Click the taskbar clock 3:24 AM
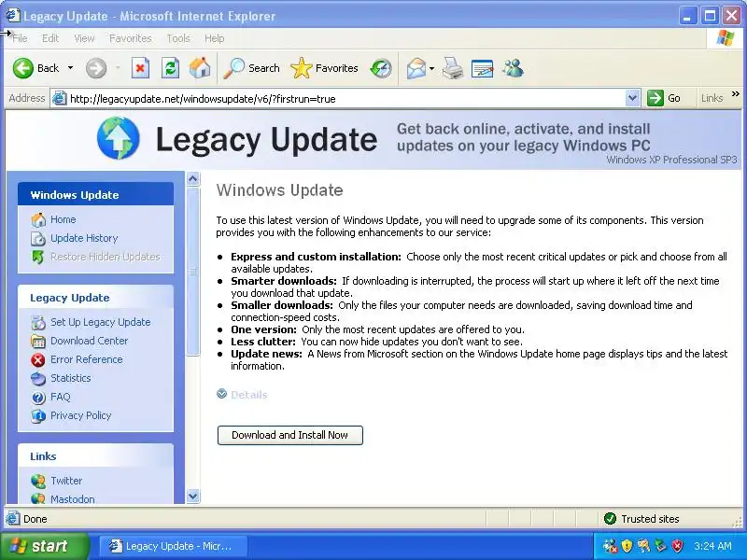 coord(712,546)
